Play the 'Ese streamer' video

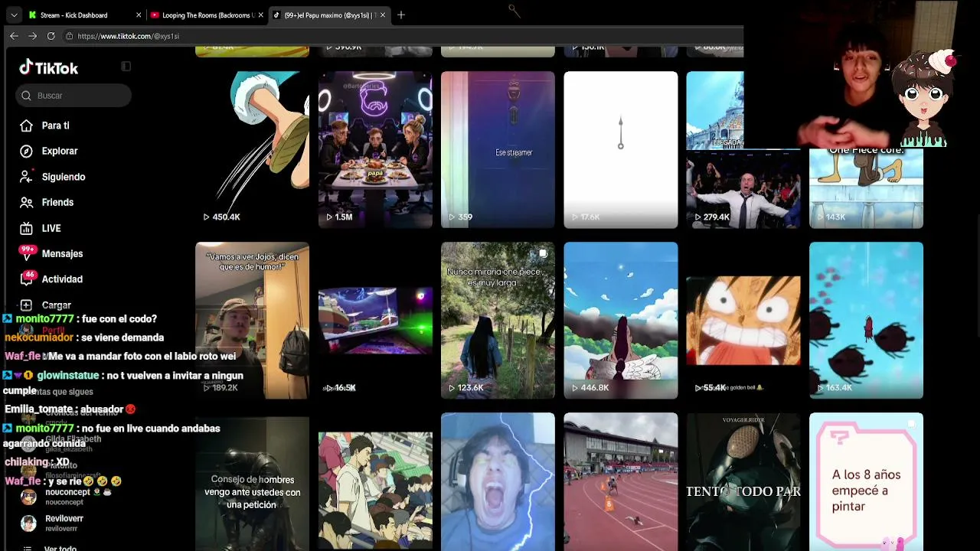coord(498,150)
